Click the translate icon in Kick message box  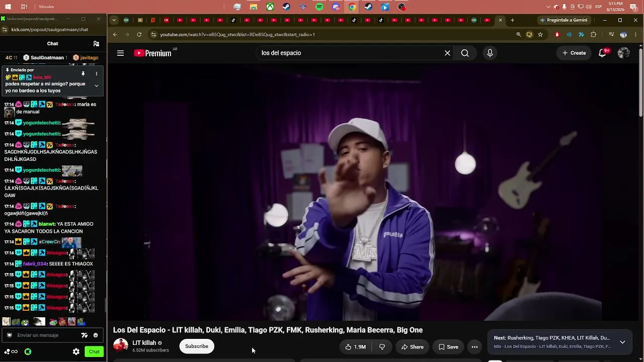click(85, 335)
